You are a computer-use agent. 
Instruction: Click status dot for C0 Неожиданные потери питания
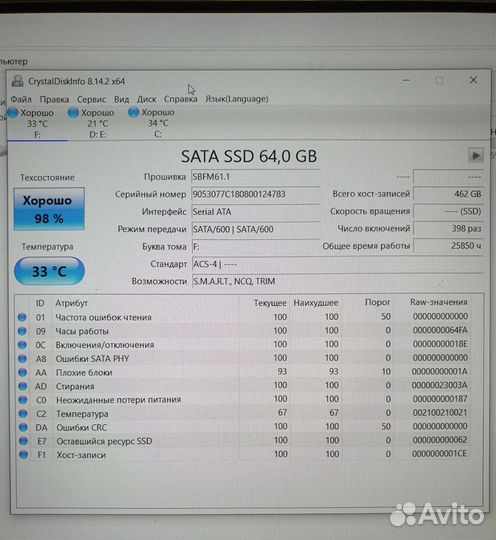[x=23, y=400]
